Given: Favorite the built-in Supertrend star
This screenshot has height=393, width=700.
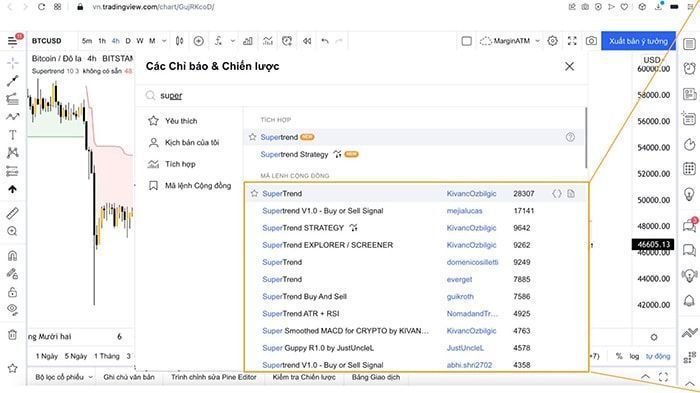Looking at the screenshot, I should (253, 137).
